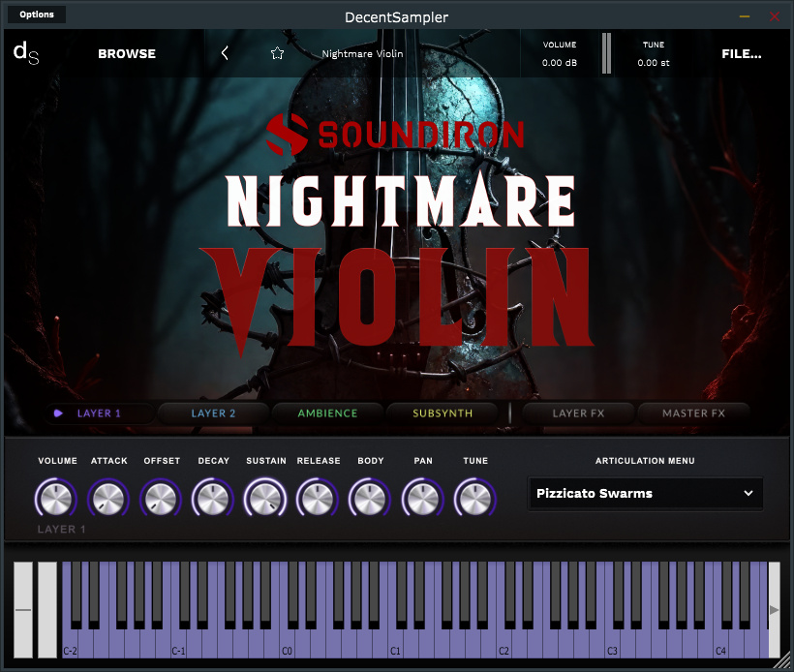This screenshot has height=672, width=794.
Task: Open the FILE... menu
Action: (x=742, y=53)
